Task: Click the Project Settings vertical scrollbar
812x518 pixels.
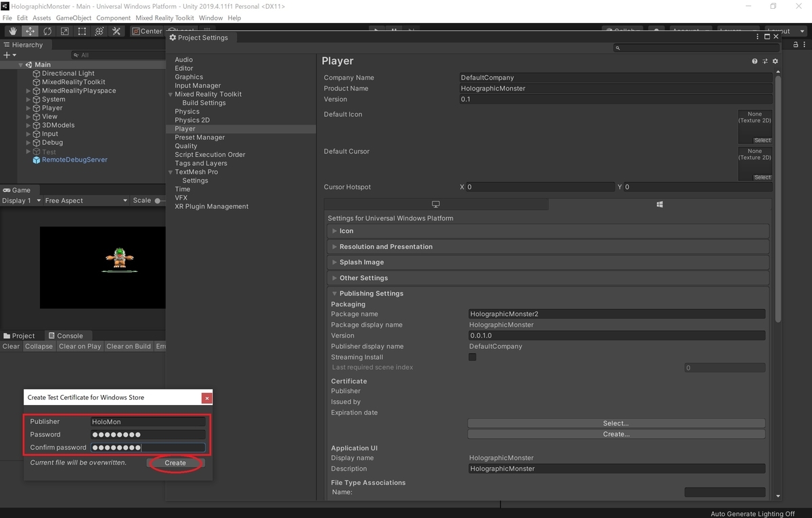Action: 778,199
